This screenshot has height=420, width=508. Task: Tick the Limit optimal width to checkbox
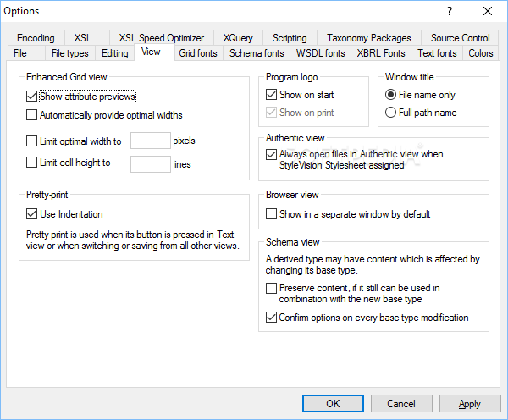pyautogui.click(x=31, y=141)
